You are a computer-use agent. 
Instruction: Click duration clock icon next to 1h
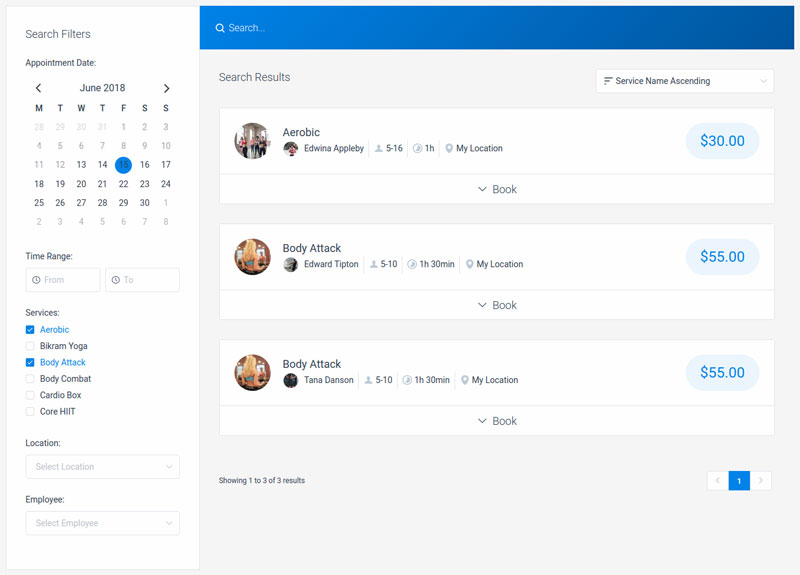click(417, 148)
